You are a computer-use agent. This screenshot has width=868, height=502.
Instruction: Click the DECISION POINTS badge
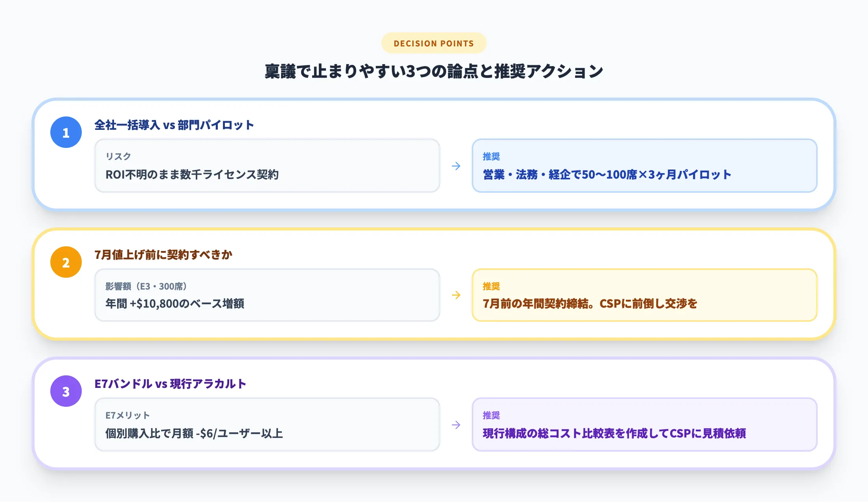click(x=434, y=43)
